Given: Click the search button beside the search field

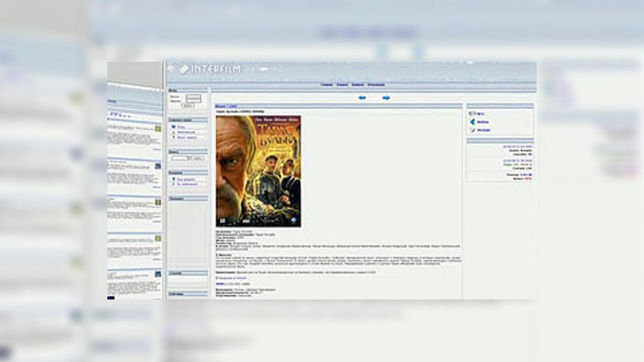Looking at the screenshot, I should [196, 158].
